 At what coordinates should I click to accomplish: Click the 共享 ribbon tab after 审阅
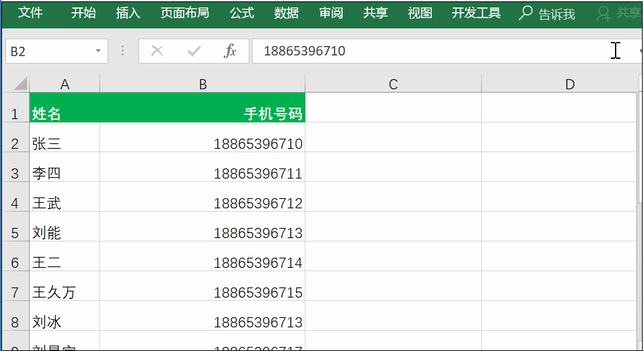(376, 13)
